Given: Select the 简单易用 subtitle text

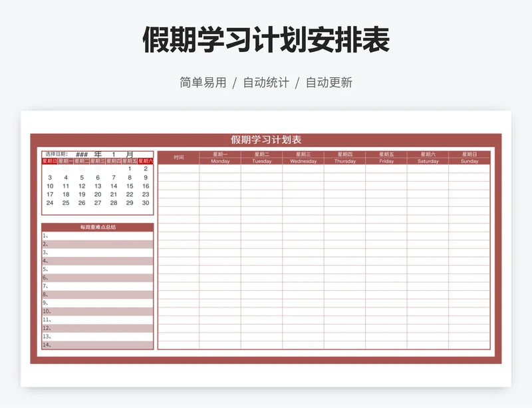Looking at the screenshot, I should [x=203, y=83].
